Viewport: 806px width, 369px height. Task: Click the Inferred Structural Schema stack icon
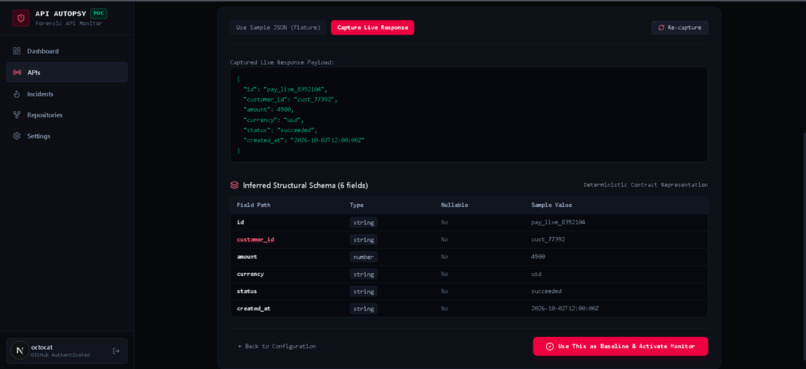(x=234, y=185)
